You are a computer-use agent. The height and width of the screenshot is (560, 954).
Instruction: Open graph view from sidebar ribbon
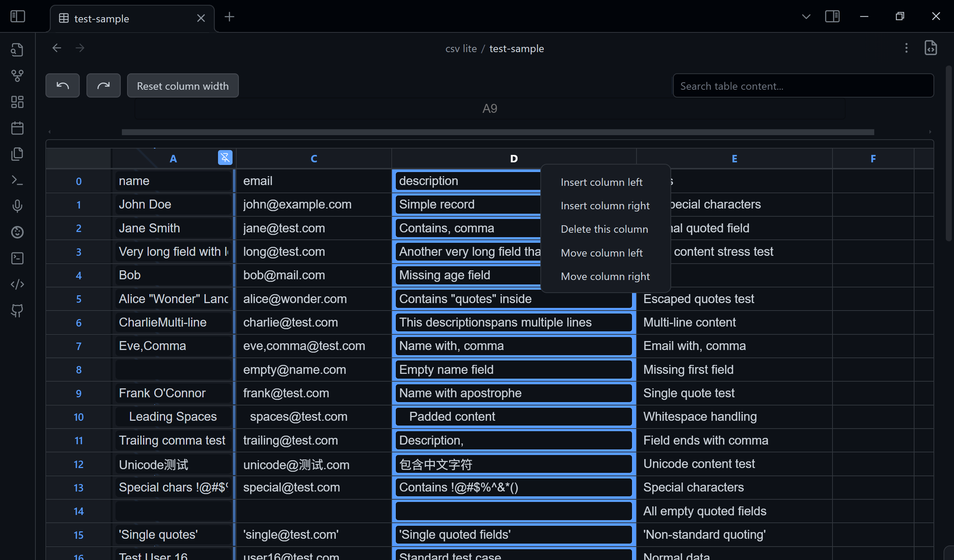pyautogui.click(x=17, y=76)
